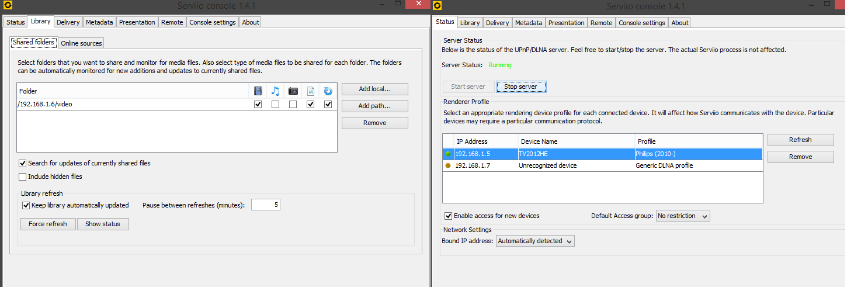Open Delivery tab in the right window
The height and width of the screenshot is (287, 868).
[x=497, y=23]
